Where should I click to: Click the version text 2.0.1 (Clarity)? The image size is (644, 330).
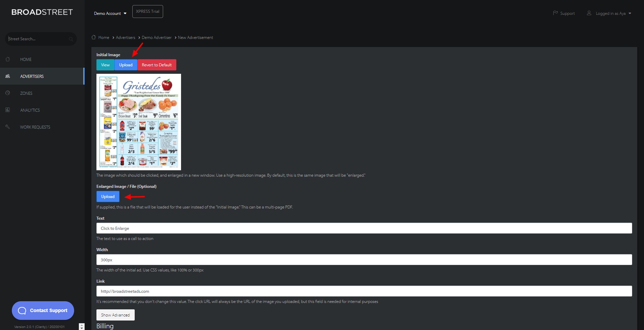point(39,327)
